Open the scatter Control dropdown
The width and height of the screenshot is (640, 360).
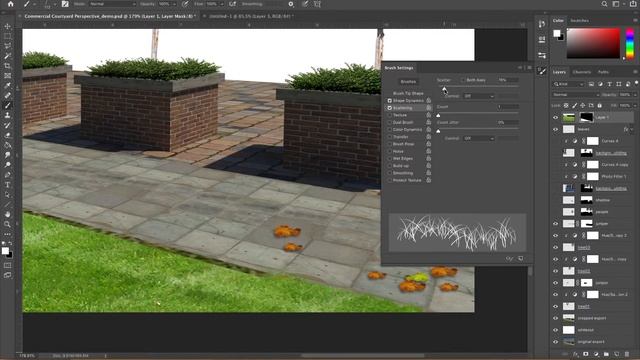479,96
